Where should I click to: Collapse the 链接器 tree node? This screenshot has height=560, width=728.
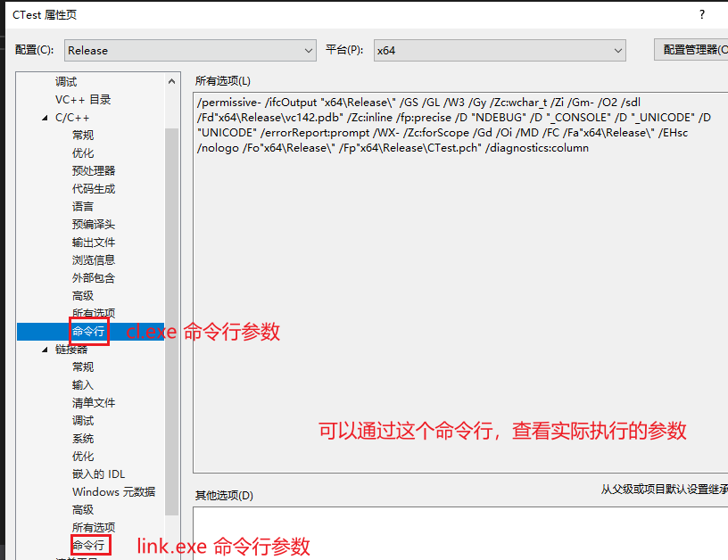tap(45, 350)
